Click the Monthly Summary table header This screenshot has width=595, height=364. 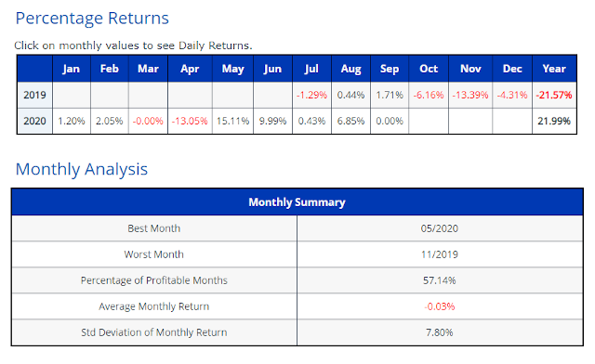point(297,202)
